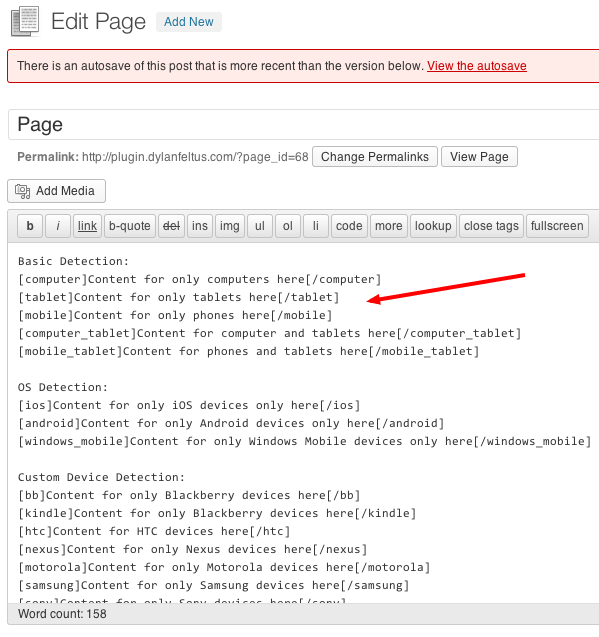
Task: Click the [computer_tablet] shortcode line
Action: pos(269,334)
